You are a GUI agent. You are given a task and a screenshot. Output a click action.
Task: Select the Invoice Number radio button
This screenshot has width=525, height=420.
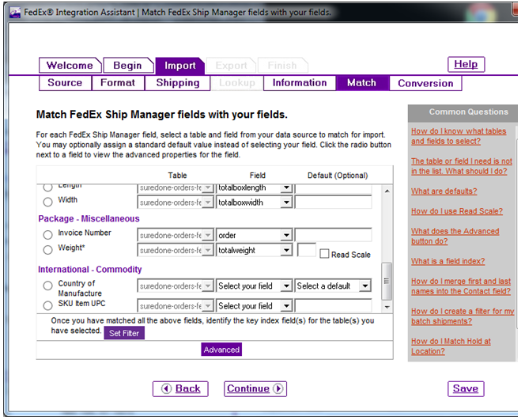coord(48,235)
